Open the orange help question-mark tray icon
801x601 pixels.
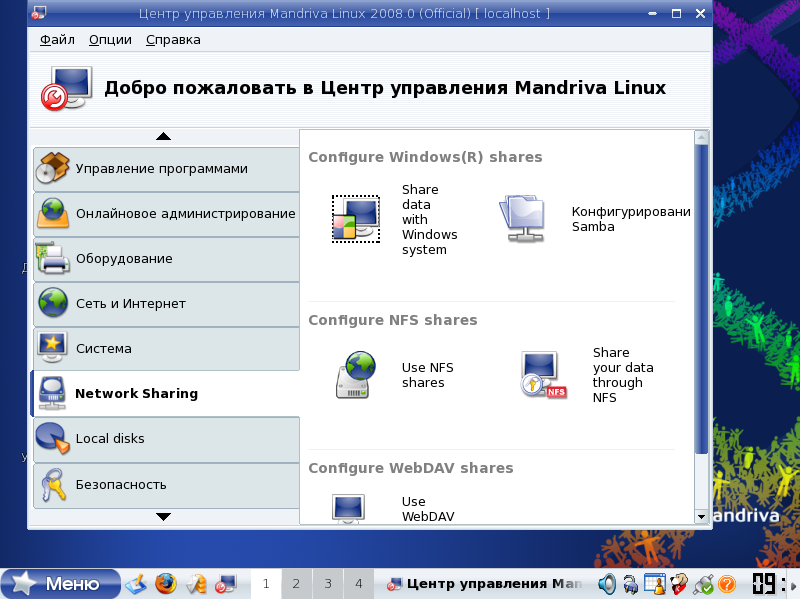[x=727, y=584]
